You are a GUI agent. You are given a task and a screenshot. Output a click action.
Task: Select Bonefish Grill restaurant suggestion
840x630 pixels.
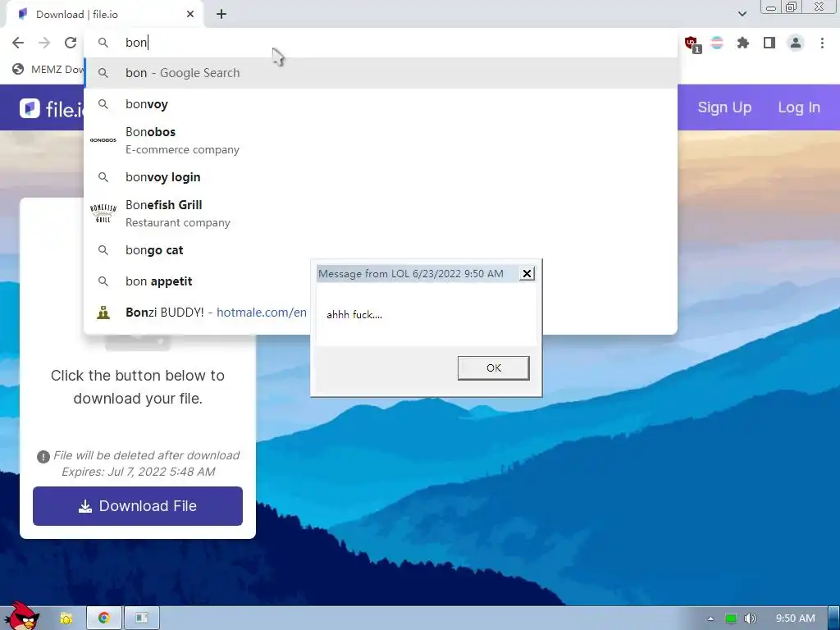(381, 213)
